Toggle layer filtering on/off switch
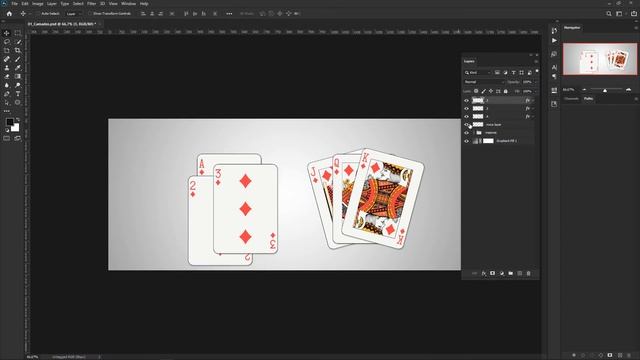 537,71
